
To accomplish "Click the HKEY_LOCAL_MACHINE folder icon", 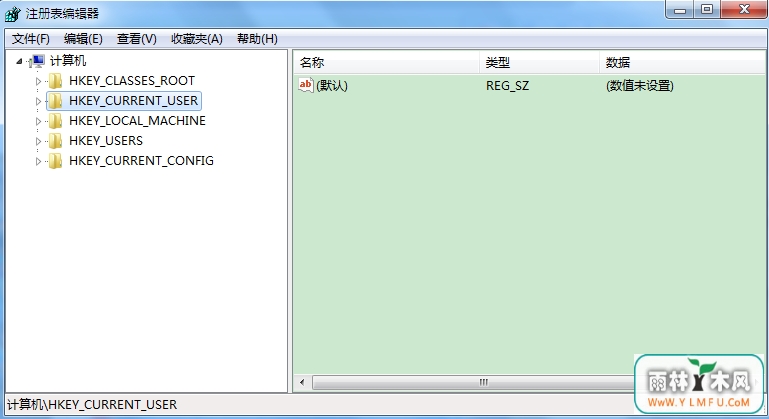I will 55,121.
